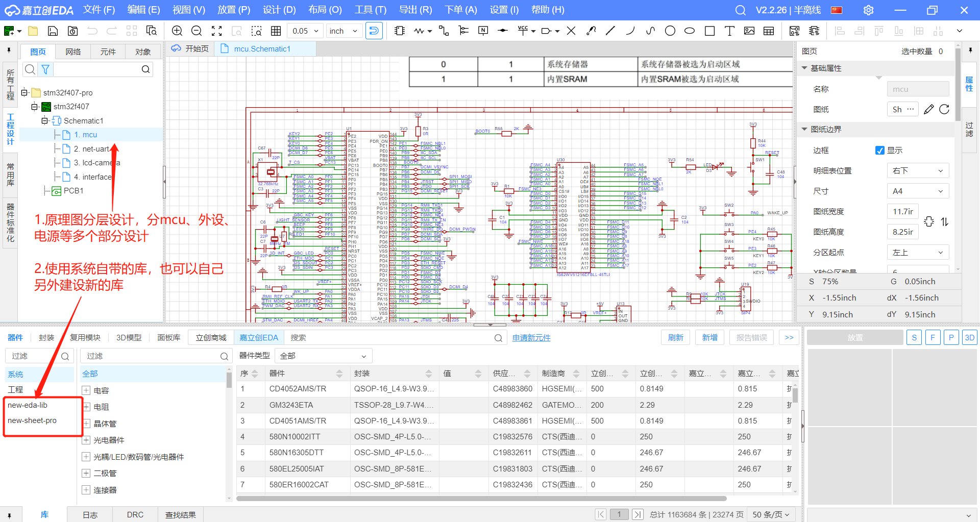Insert a table with table icon

[x=769, y=31]
